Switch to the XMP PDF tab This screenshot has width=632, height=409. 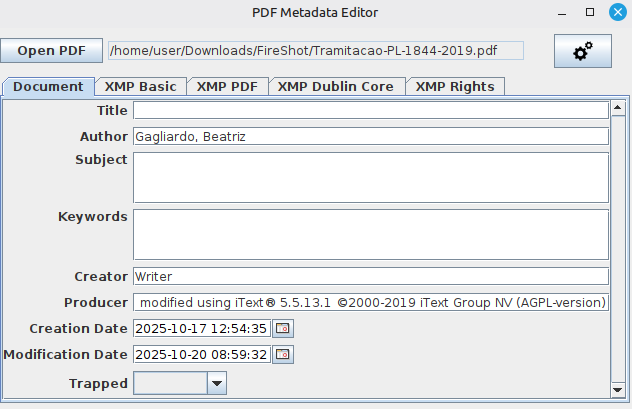(x=227, y=86)
